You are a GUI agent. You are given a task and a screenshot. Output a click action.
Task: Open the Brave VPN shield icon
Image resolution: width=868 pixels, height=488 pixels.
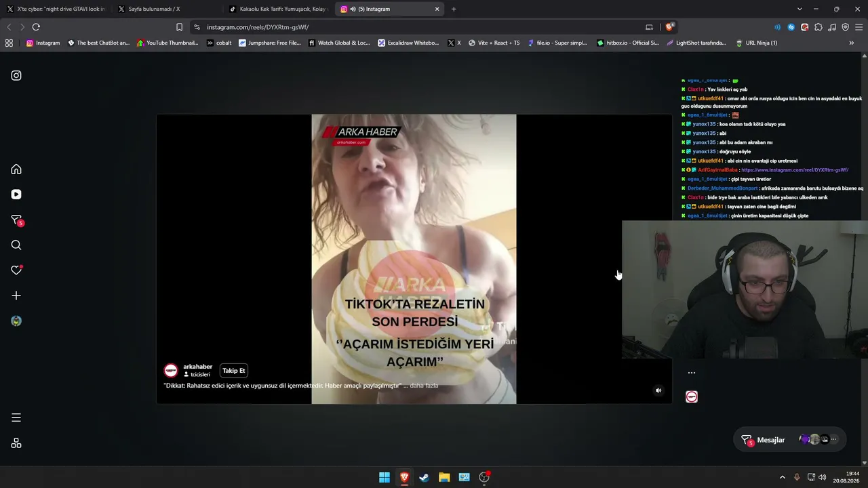(x=845, y=27)
